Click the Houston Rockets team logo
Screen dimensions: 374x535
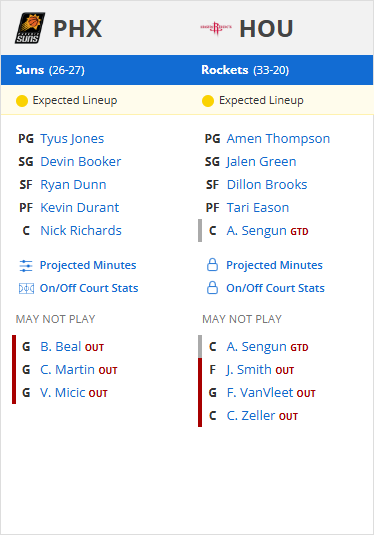[216, 28]
